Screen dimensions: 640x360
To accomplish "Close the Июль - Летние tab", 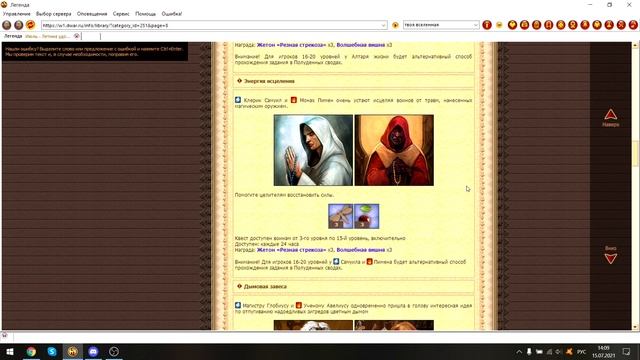I will pyautogui.click(x=76, y=36).
